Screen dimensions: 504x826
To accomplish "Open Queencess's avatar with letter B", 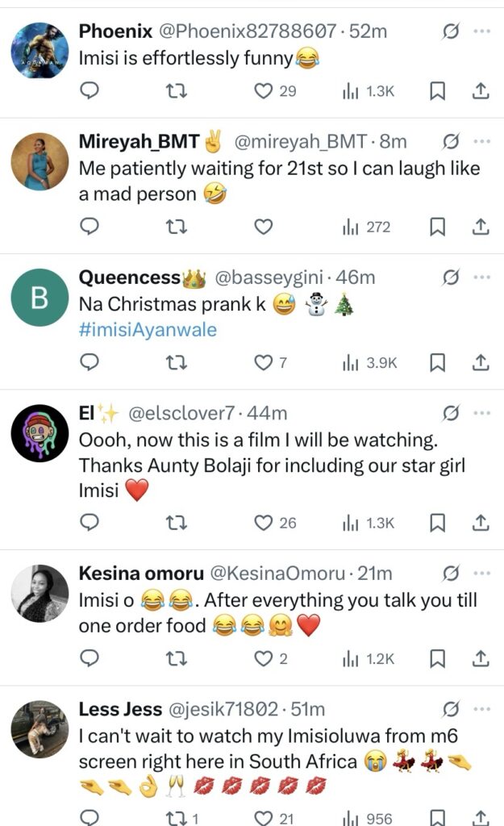I will pos(40,298).
